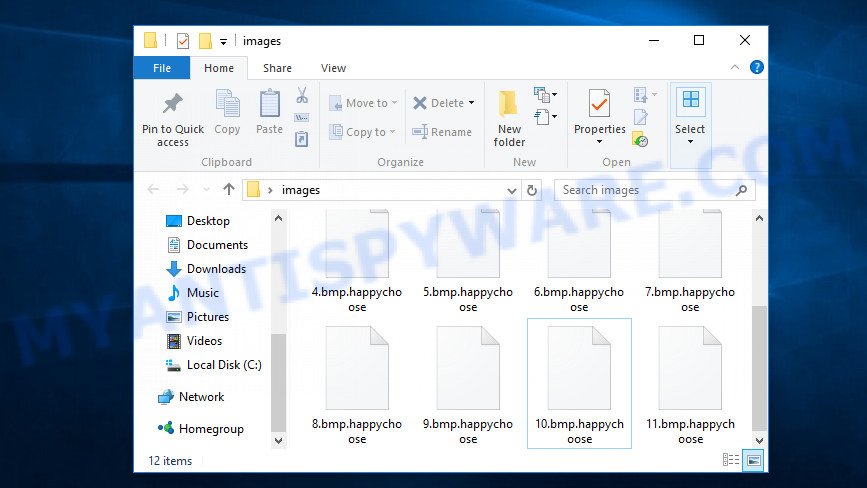The image size is (867, 488).
Task: Go up one folder level
Action: tap(228, 190)
